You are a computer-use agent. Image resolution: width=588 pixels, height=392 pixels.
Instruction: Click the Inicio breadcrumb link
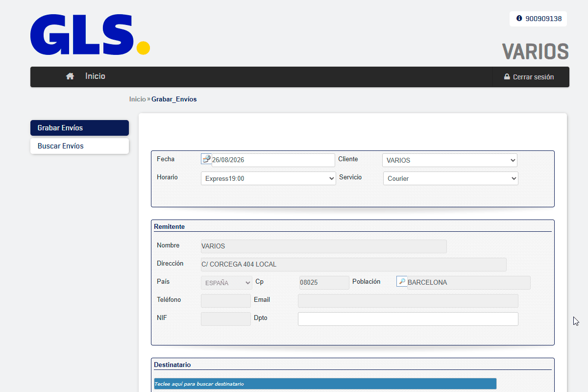[138, 99]
